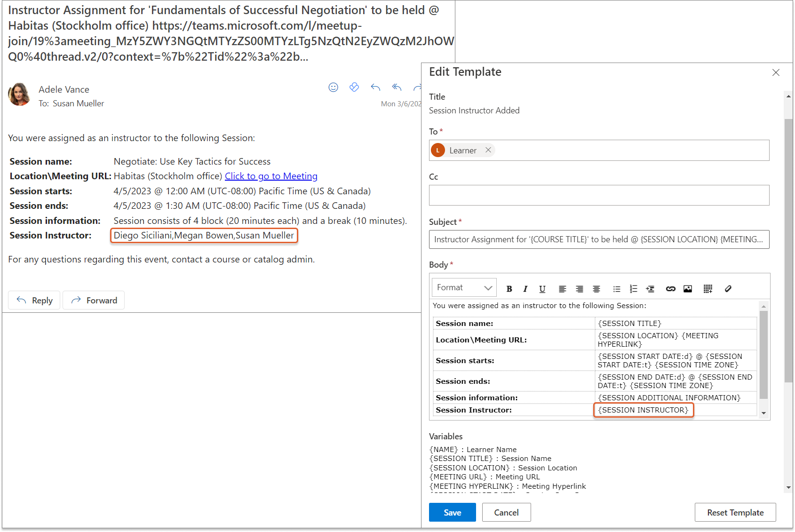Insert a numbered list
This screenshot has width=795, height=532.
(634, 289)
